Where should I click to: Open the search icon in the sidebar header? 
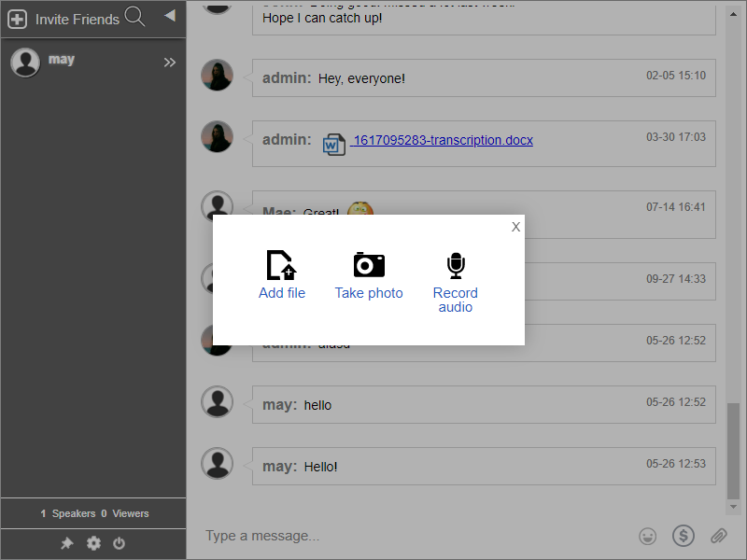134,16
